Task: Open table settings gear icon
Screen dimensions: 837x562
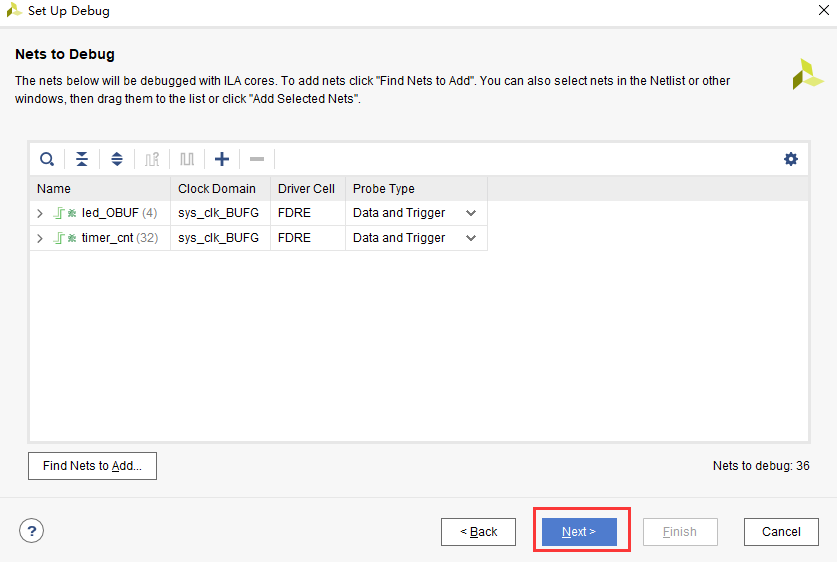Action: pyautogui.click(x=791, y=159)
